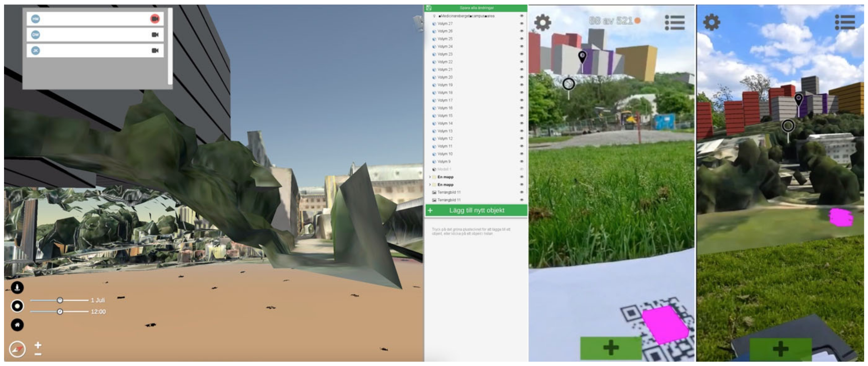This screenshot has height=366, width=868.
Task: Follow the camera of user DW
Action: pyautogui.click(x=155, y=35)
